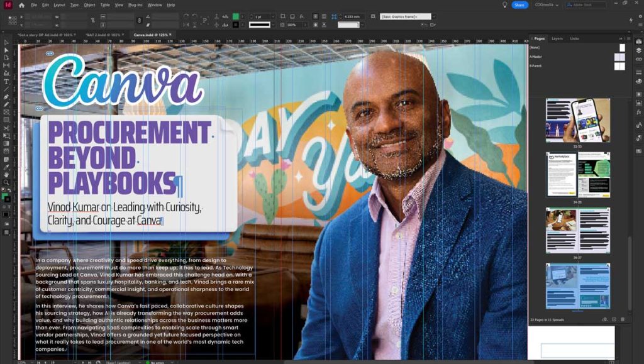Screen dimensions: 644x364
Task: Open the Plug-Ins menu
Action: [x=135, y=5]
